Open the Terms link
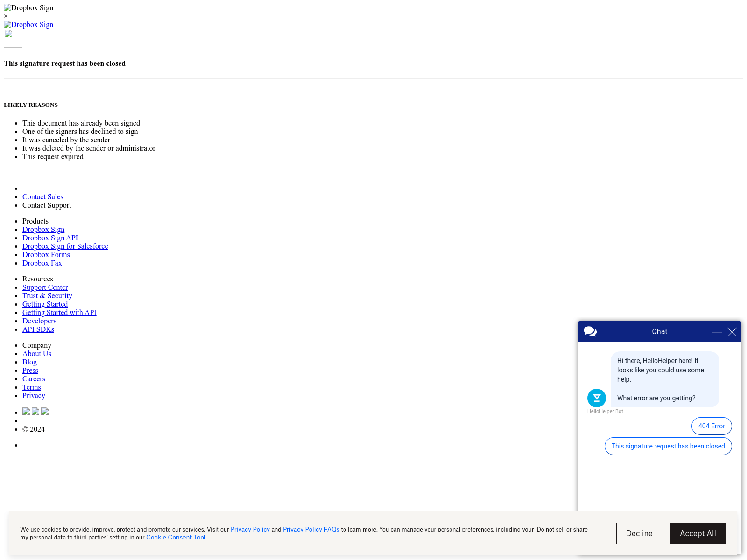This screenshot has height=560, width=747. 32,387
